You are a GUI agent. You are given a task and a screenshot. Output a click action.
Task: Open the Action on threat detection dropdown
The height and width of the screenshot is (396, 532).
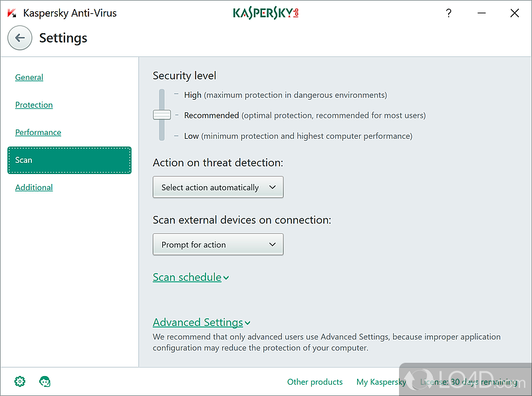(x=218, y=187)
